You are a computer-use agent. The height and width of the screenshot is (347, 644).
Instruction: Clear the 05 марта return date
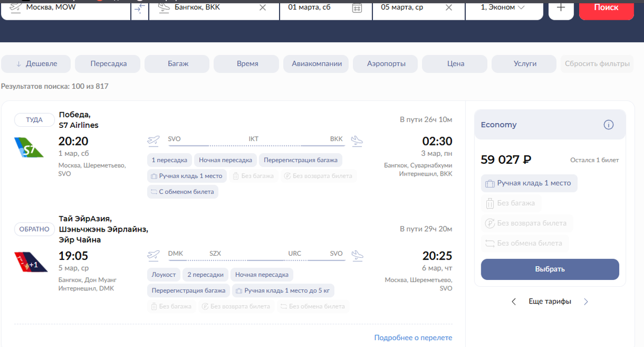point(449,8)
